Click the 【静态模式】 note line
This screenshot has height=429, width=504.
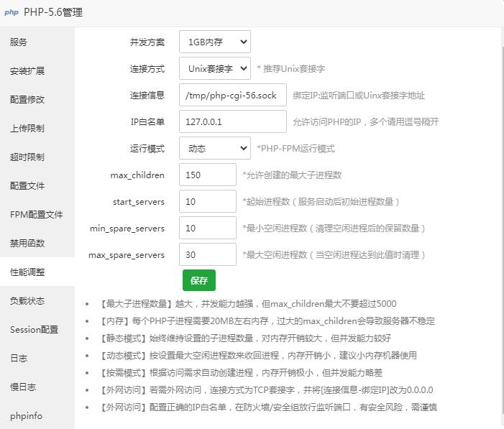tap(245, 338)
